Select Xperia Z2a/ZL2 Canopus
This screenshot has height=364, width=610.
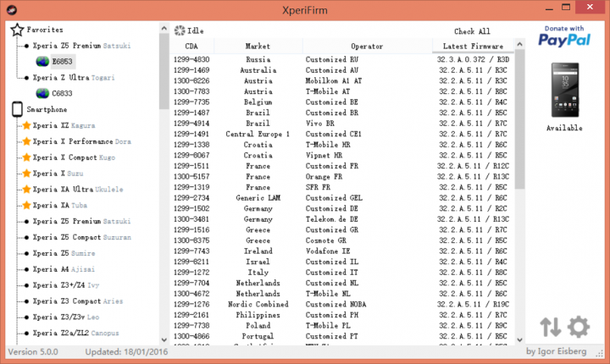pos(76,333)
